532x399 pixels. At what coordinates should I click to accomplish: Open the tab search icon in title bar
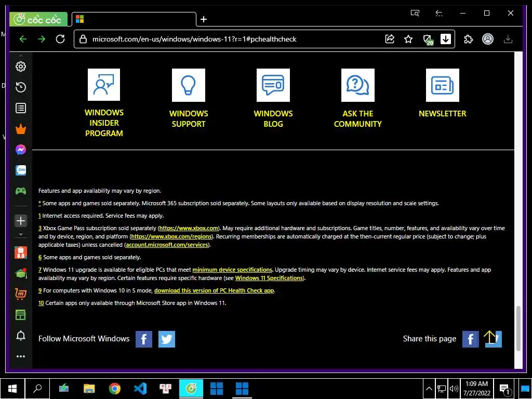[x=415, y=13]
